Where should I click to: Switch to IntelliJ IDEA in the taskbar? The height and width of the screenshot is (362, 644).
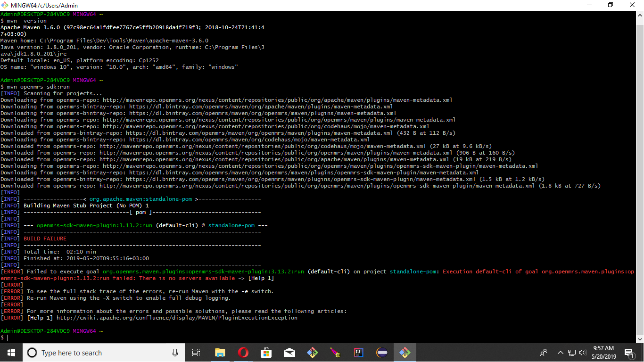click(358, 353)
